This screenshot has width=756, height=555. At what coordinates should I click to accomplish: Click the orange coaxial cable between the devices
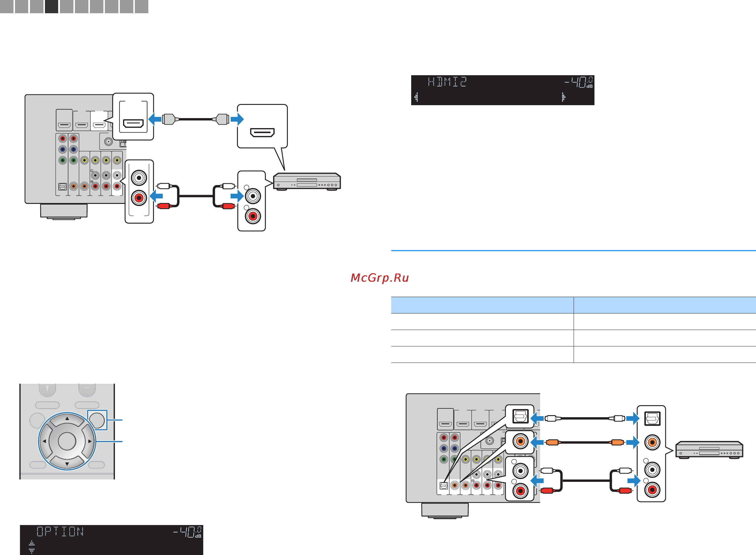point(585,442)
